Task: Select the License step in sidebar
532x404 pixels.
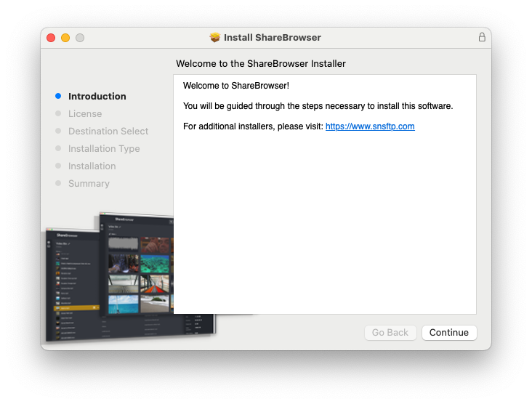Action: pos(85,113)
